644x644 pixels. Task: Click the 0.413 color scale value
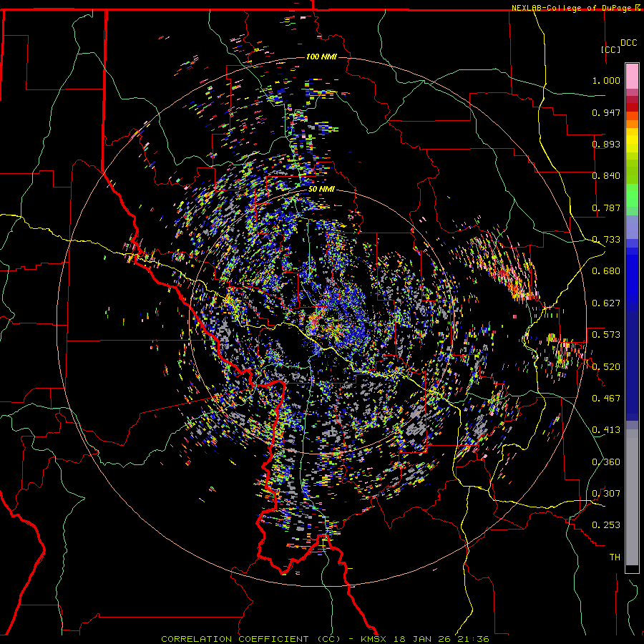tap(606, 430)
